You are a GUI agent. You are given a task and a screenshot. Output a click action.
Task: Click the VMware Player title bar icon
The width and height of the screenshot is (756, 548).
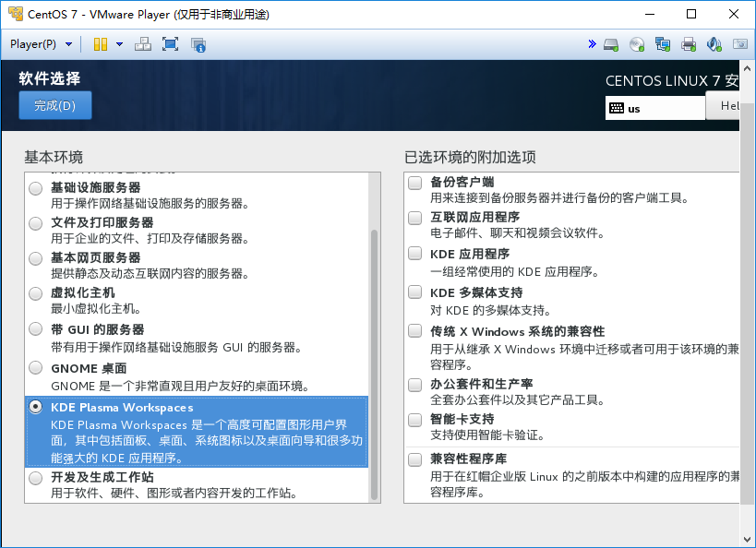16,14
